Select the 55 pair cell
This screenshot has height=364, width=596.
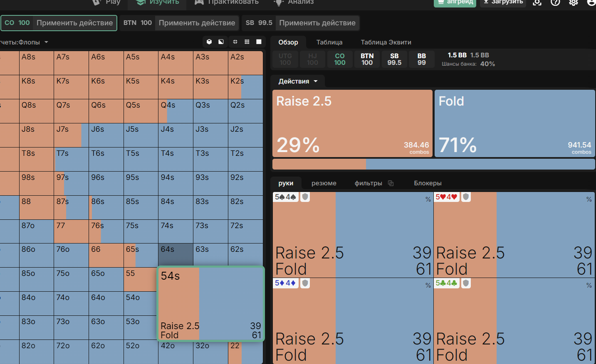(141, 280)
